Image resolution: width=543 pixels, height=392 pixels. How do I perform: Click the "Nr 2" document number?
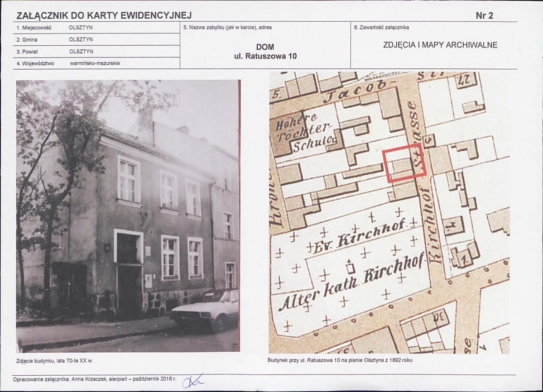(484, 16)
